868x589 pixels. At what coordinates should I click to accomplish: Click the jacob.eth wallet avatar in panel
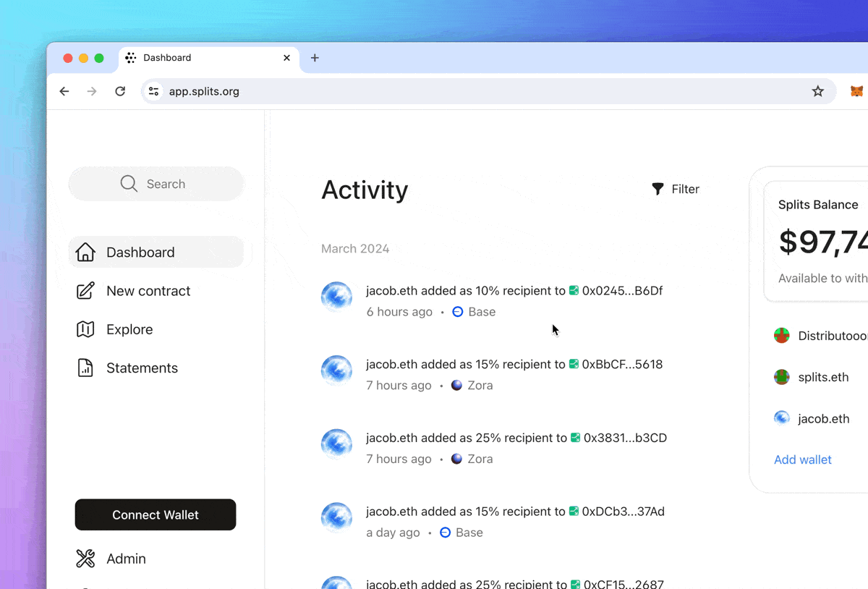(782, 418)
